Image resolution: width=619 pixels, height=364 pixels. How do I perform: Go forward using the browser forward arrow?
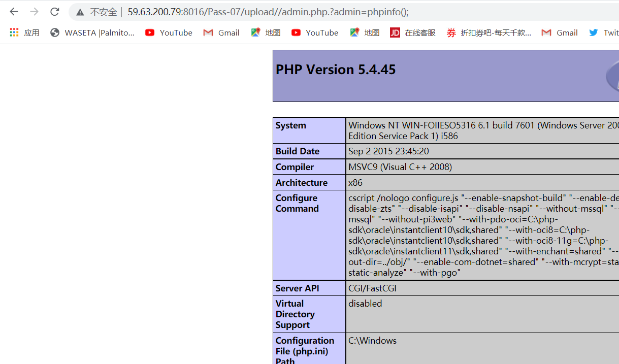click(x=34, y=12)
